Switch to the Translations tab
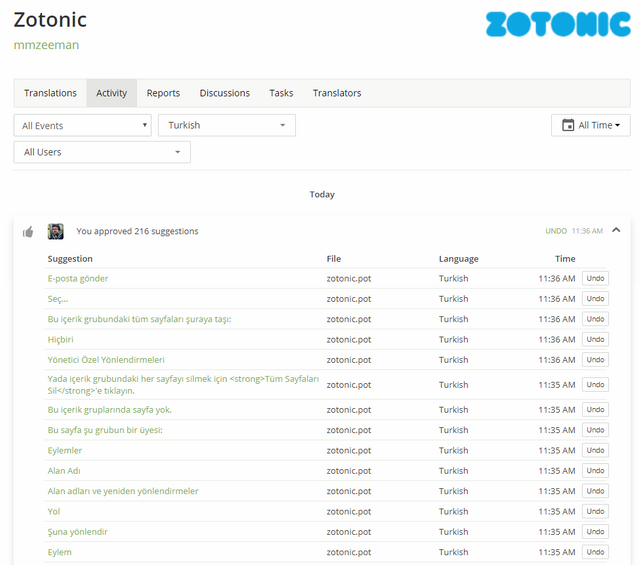The width and height of the screenshot is (640, 565). (50, 93)
